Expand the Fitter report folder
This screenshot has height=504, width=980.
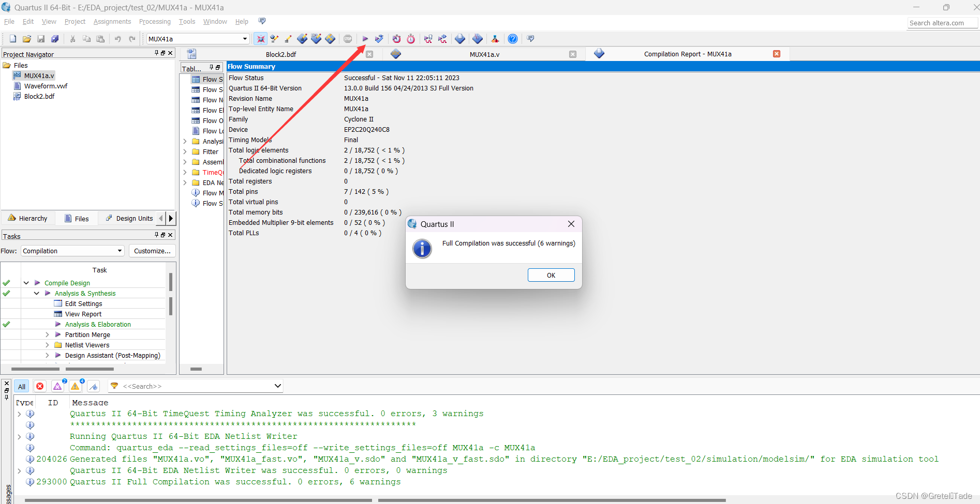click(x=185, y=151)
